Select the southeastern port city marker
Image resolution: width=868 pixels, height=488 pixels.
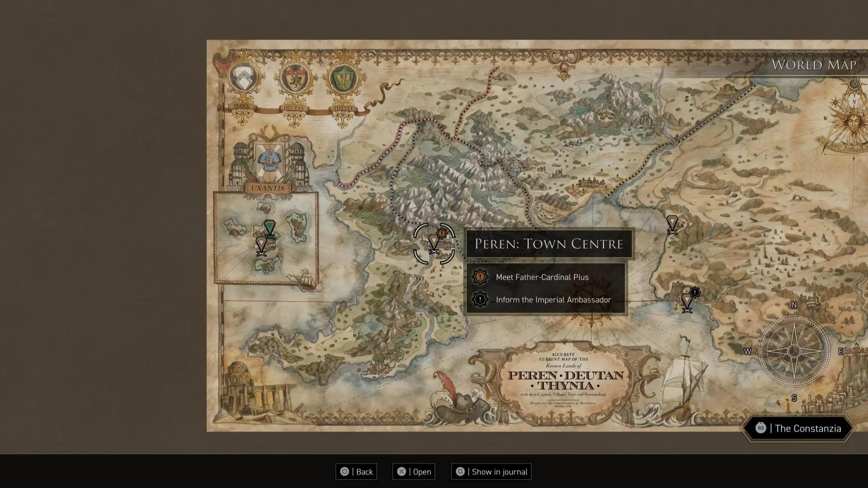(687, 303)
